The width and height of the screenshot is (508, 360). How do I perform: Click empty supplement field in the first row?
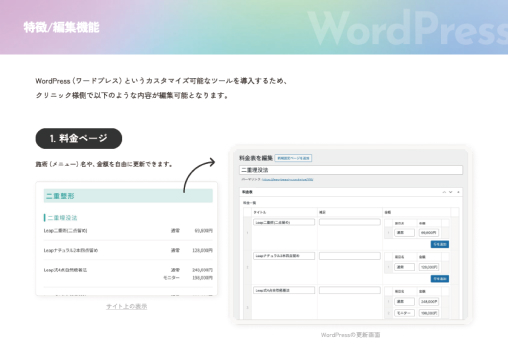click(350, 222)
